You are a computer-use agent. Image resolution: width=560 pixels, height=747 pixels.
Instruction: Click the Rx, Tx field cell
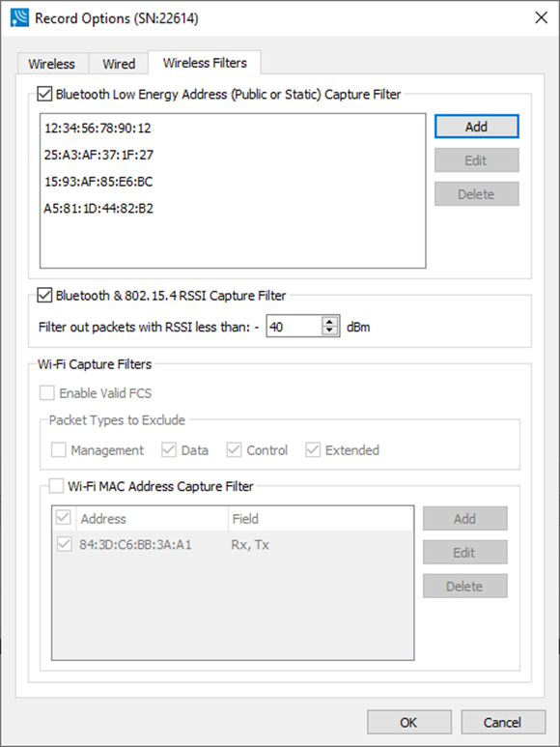click(x=250, y=544)
